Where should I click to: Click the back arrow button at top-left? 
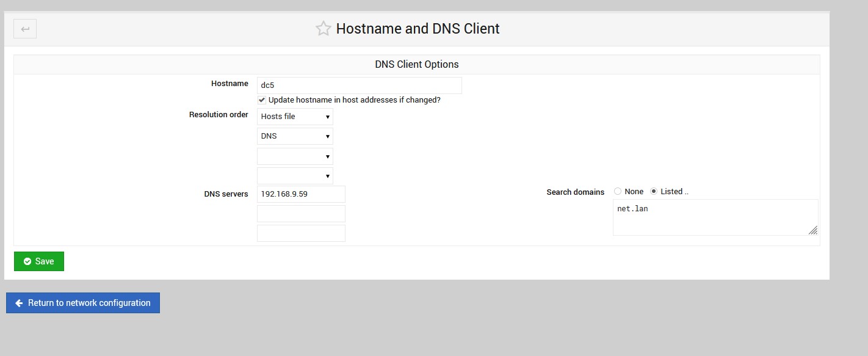pos(25,29)
